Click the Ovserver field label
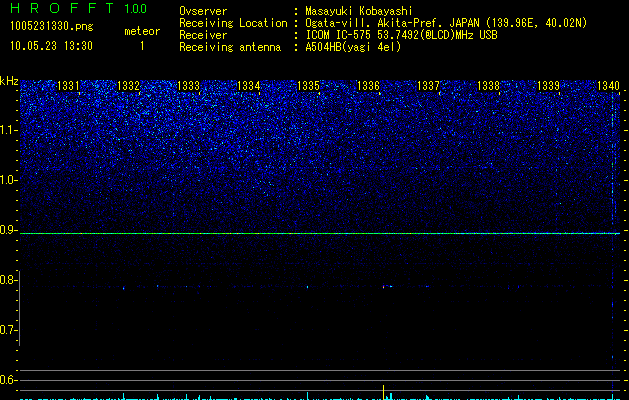 (203, 11)
